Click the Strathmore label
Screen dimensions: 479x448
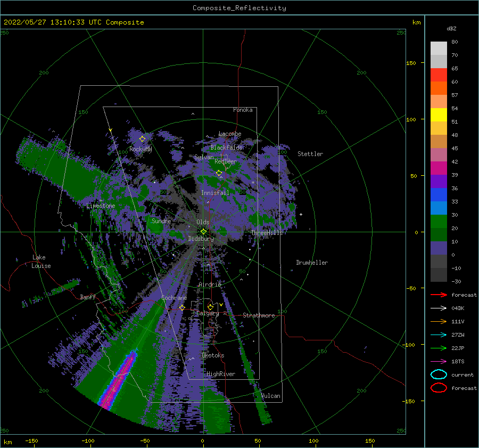click(x=259, y=315)
